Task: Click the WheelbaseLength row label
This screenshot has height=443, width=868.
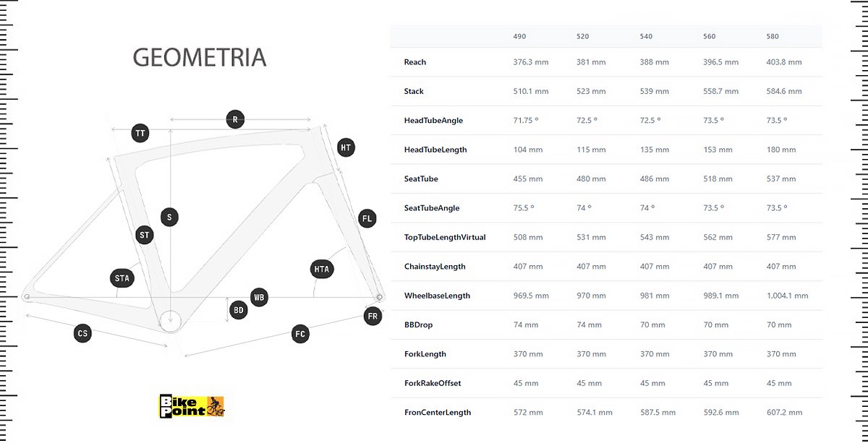Action: 437,296
